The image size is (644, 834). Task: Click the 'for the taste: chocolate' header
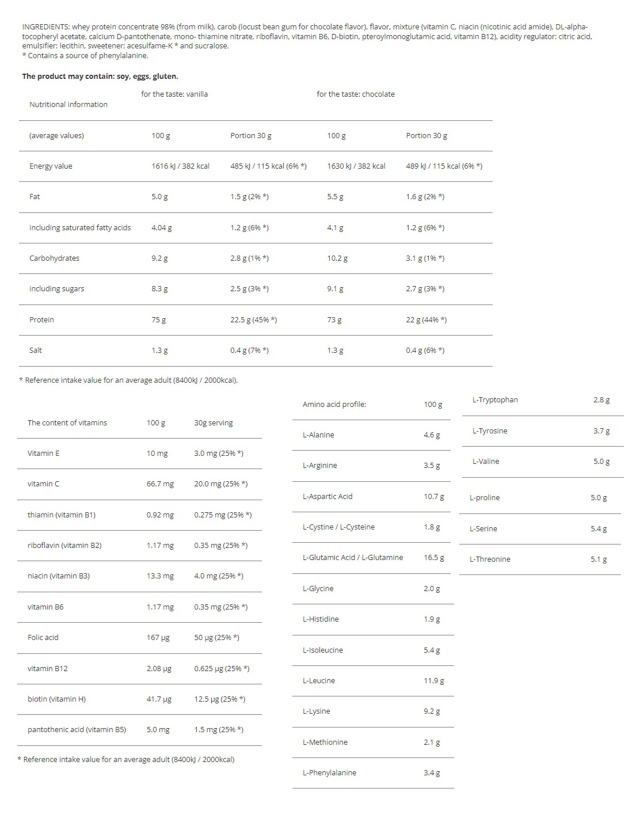click(356, 94)
